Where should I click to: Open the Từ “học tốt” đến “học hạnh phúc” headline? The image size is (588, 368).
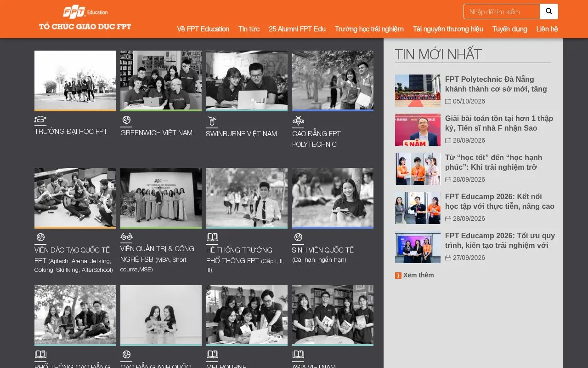(493, 162)
